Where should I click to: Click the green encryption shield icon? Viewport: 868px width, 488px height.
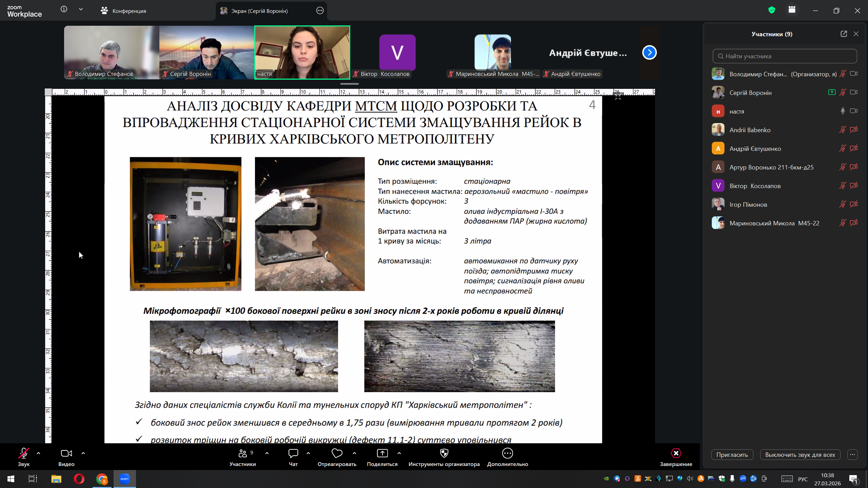pos(772,10)
